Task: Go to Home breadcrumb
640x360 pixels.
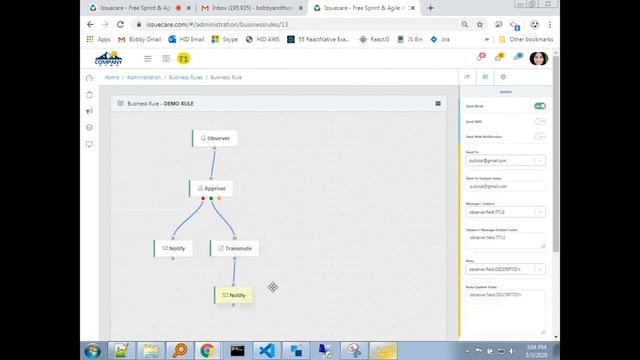Action: (x=112, y=78)
